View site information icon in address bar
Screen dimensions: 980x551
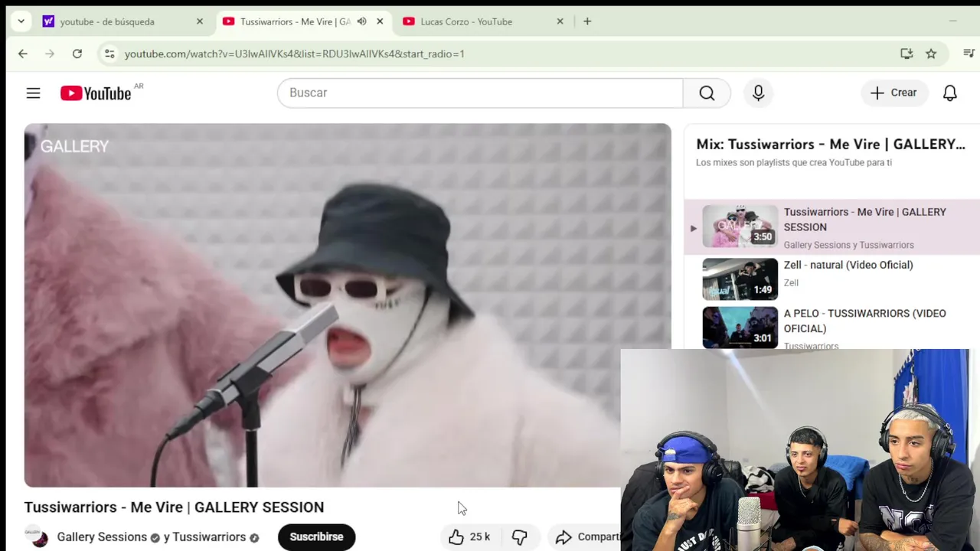pos(109,54)
